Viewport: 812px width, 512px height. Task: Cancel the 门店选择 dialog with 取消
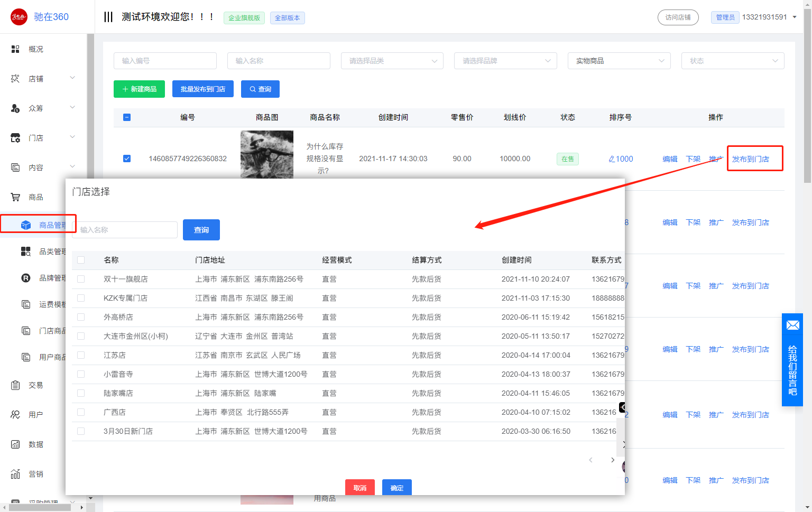pyautogui.click(x=360, y=487)
